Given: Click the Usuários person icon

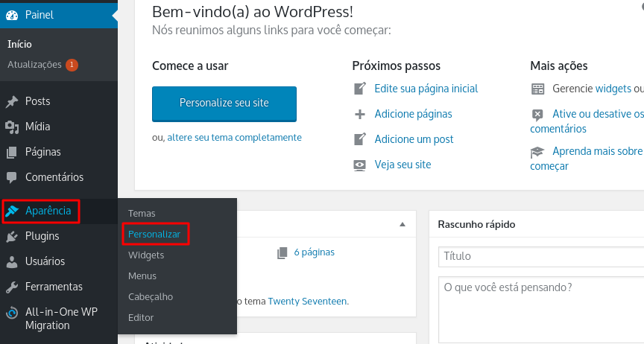Looking at the screenshot, I should [x=12, y=262].
